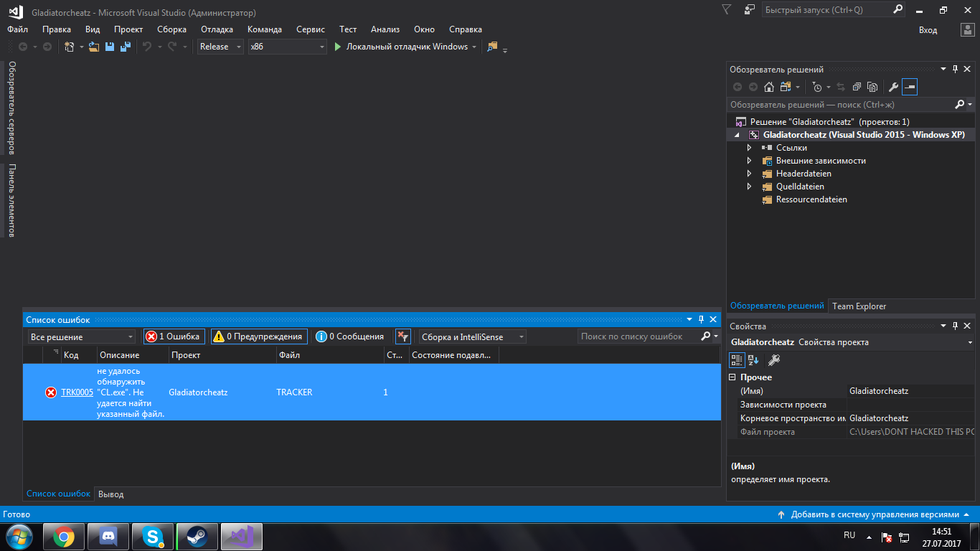This screenshot has width=980, height=551.
Task: Click the Pending Changes filter clock icon
Action: click(817, 87)
